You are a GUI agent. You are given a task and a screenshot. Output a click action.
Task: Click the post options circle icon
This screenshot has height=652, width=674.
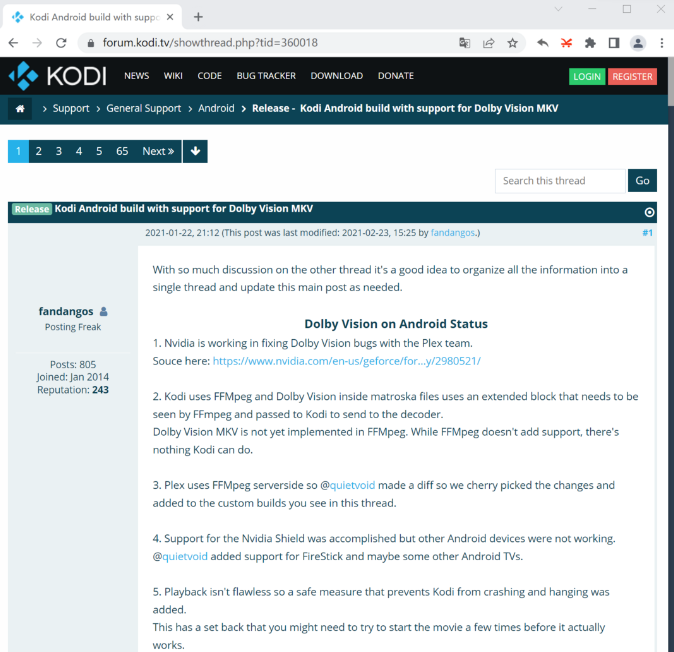pos(649,212)
